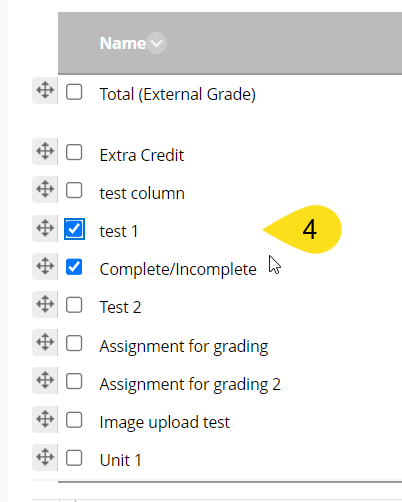The width and height of the screenshot is (402, 502).
Task: Enable checkbox for Total (External Grade)
Action: pos(74,92)
